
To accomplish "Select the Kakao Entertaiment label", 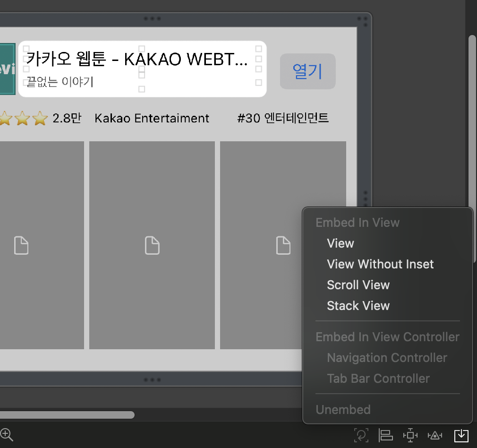I will pyautogui.click(x=152, y=119).
